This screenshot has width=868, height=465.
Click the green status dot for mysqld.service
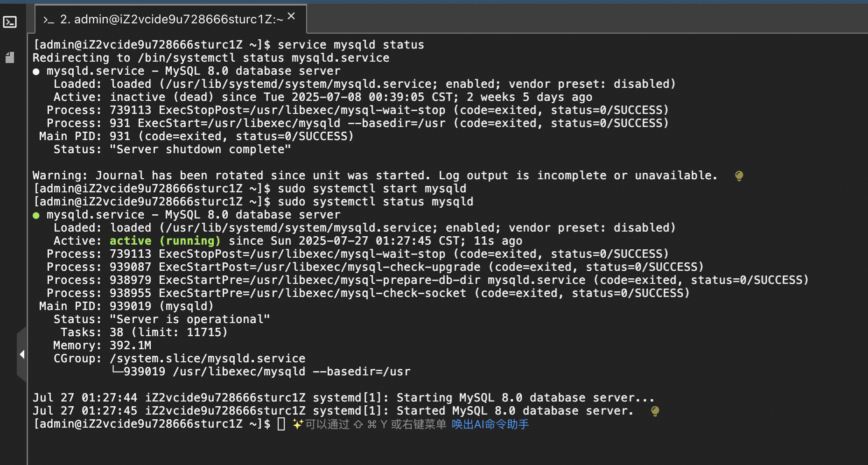tap(36, 215)
